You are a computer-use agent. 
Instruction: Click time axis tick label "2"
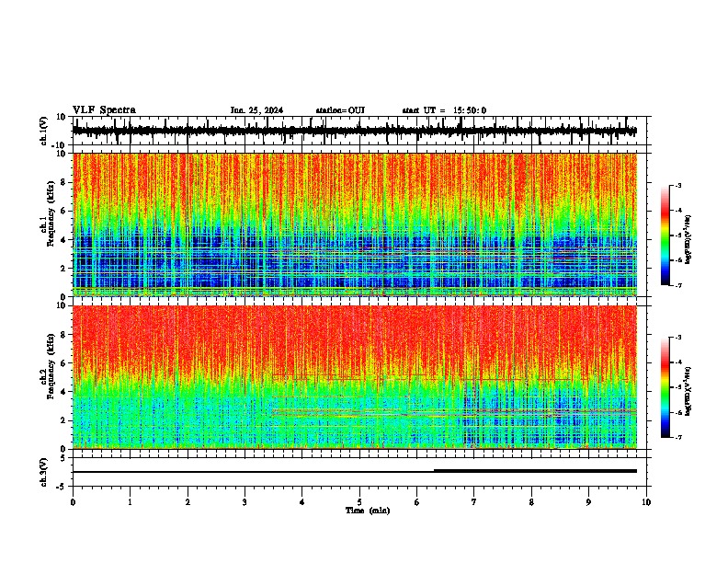tap(188, 502)
